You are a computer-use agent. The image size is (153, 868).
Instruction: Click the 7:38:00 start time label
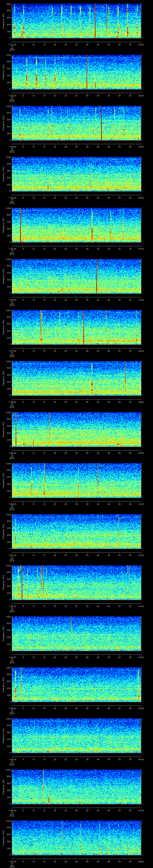pos(12,402)
